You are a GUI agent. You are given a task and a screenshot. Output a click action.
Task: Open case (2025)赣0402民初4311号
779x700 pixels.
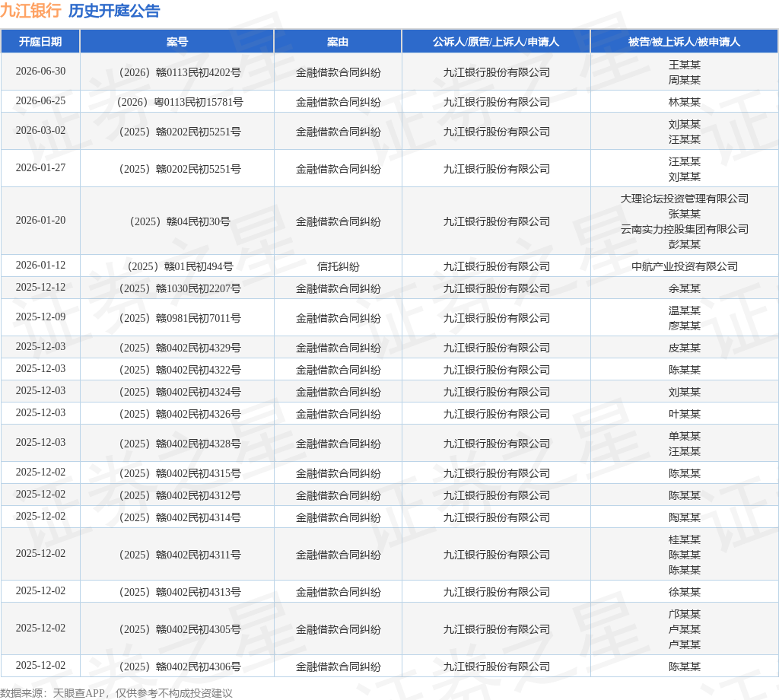click(180, 555)
